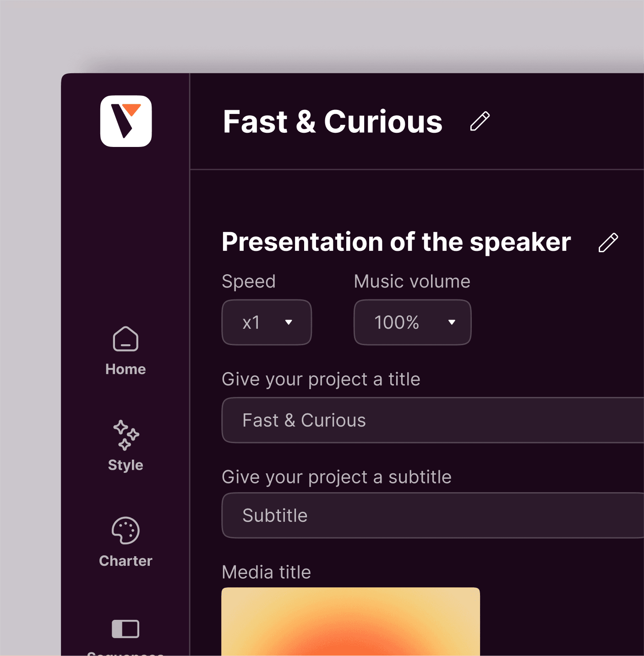Click the Music volume dropdown arrow
The width and height of the screenshot is (644, 656).
tap(452, 322)
